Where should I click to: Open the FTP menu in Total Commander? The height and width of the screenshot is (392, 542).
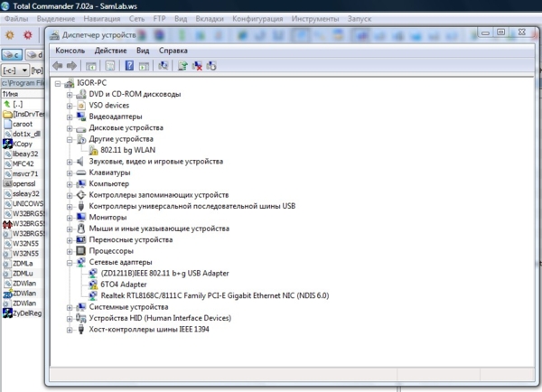(159, 19)
